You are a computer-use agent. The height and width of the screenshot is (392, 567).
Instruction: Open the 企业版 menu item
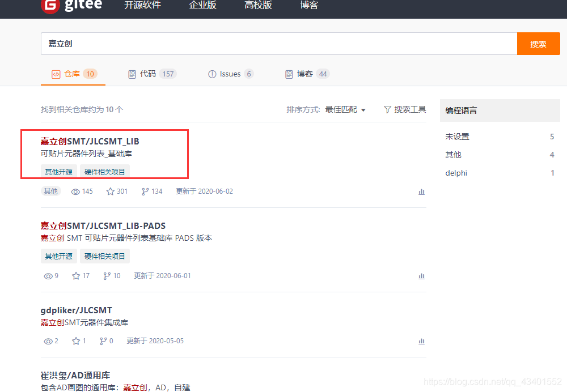coord(202,5)
